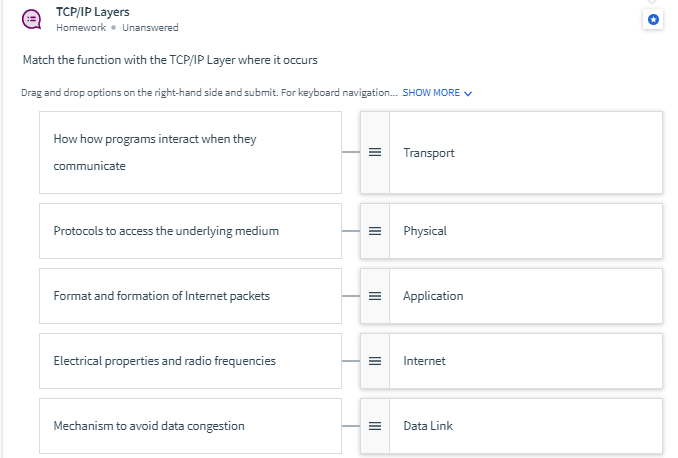Click the TCP/IP Layers question title

92,12
